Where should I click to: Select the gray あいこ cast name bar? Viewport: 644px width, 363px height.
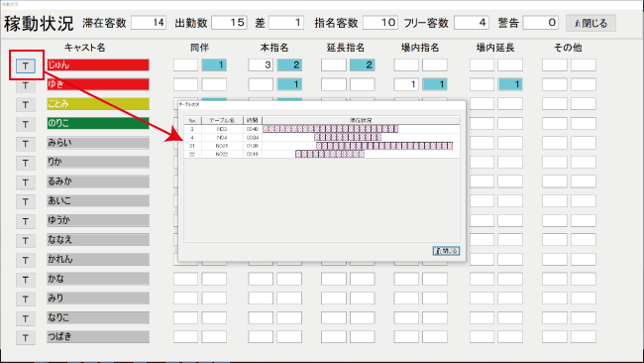tap(98, 200)
